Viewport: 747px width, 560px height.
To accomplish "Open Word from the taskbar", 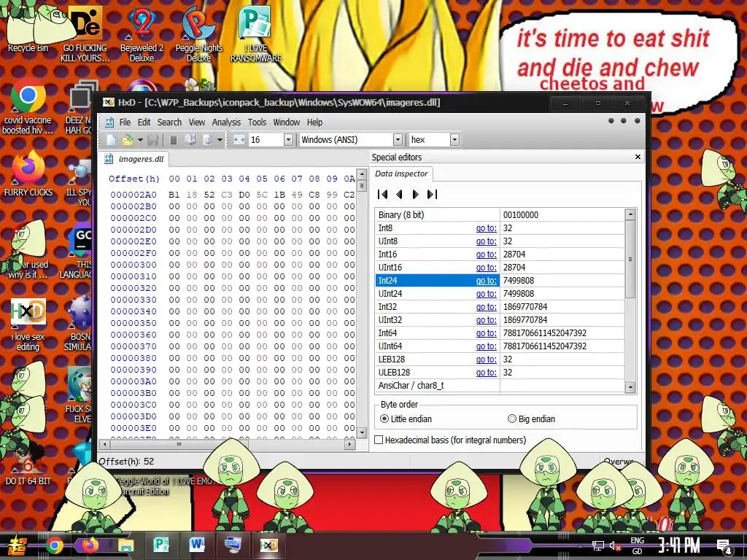I will point(197,545).
